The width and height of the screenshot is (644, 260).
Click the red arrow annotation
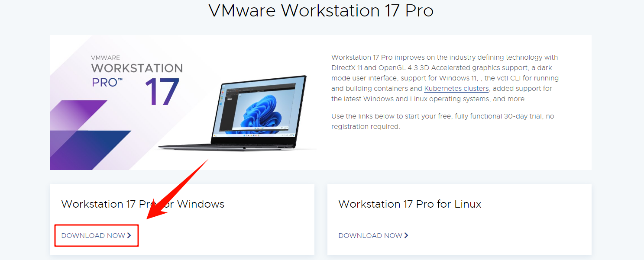pos(178,189)
